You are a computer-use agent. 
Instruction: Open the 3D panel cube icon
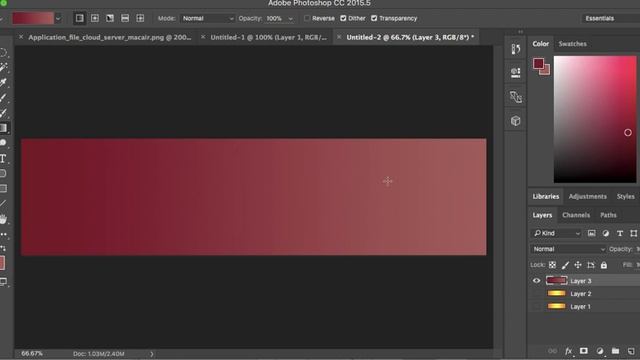click(x=516, y=121)
